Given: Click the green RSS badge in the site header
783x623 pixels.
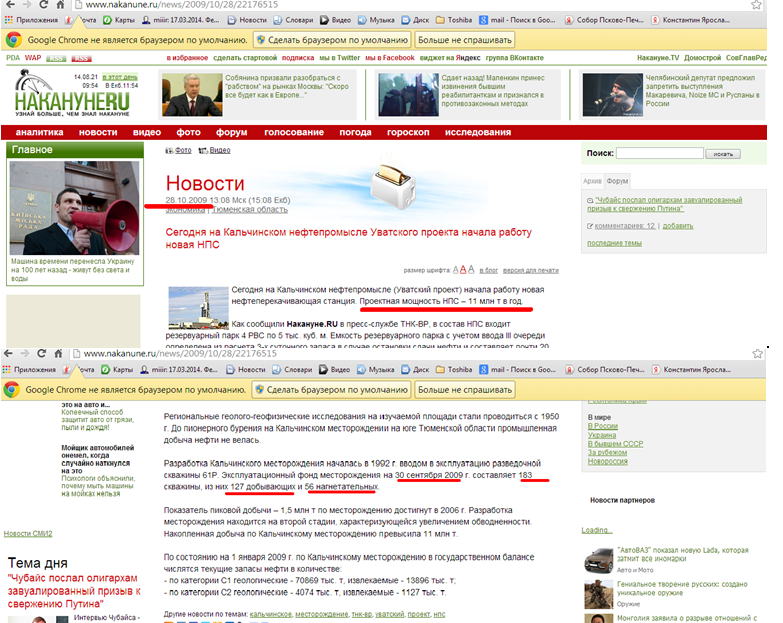Looking at the screenshot, I should (x=56, y=58).
